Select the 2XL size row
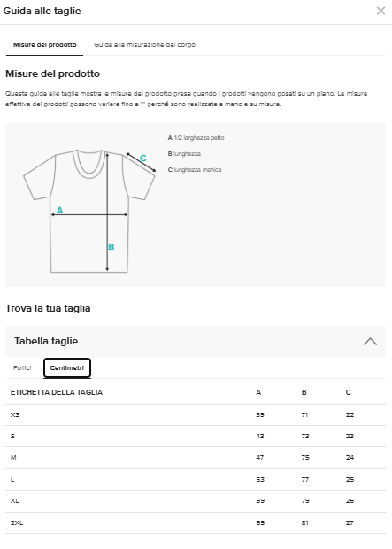Viewport: 392px width, 549px height. point(196,523)
